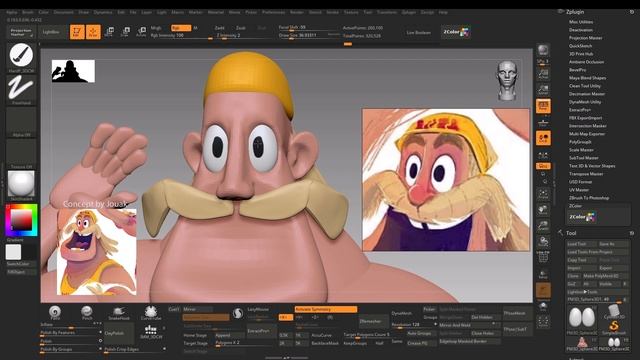The width and height of the screenshot is (640, 360).
Task: Open the Texture menu
Action: (351, 12)
